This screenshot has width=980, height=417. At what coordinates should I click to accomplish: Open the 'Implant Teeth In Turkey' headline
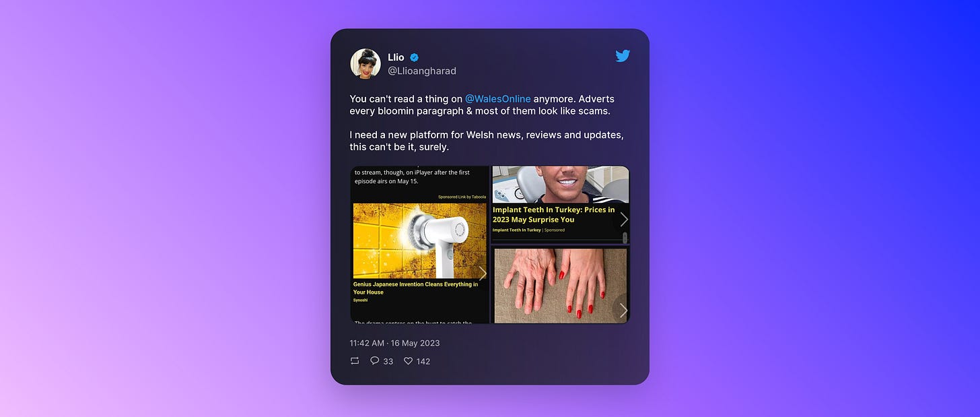click(x=553, y=214)
